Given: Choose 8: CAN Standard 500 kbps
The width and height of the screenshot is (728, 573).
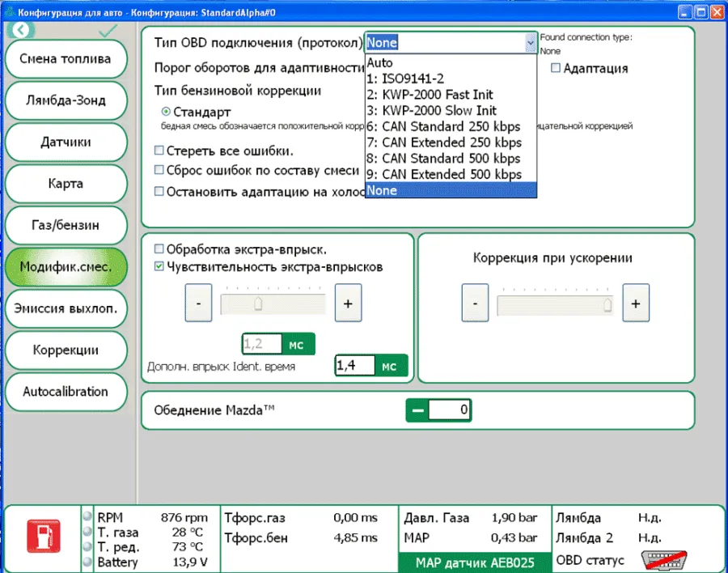Looking at the screenshot, I should click(x=451, y=159).
